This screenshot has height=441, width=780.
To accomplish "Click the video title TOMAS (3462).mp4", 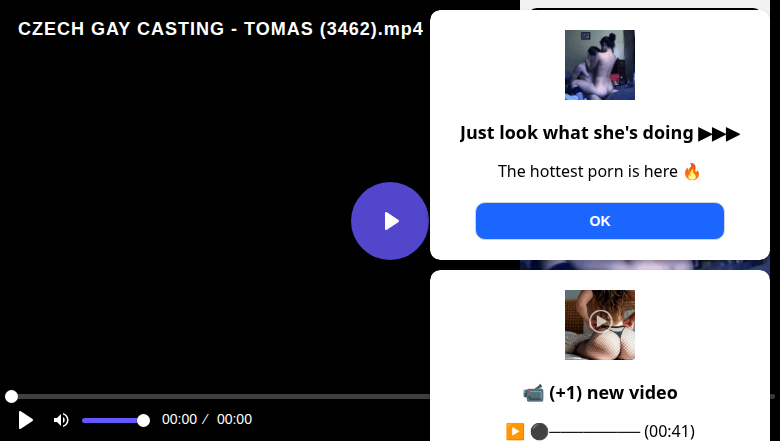I will [333, 29].
